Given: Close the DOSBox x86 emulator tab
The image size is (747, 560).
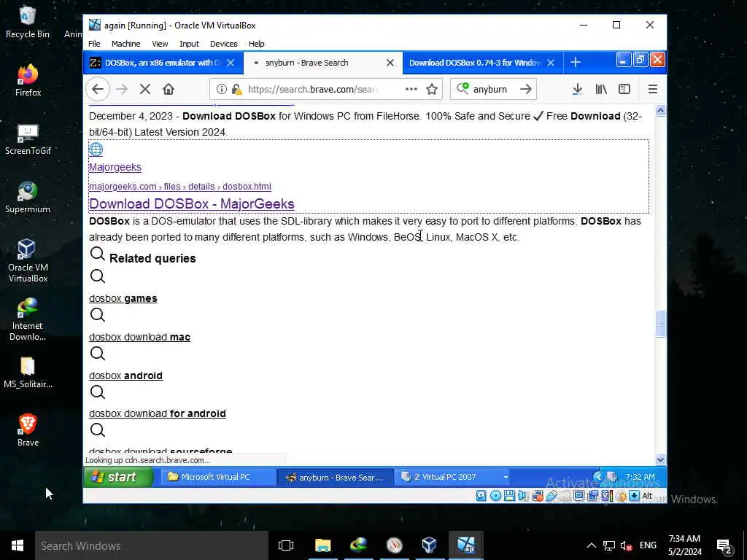Looking at the screenshot, I should pos(231,63).
